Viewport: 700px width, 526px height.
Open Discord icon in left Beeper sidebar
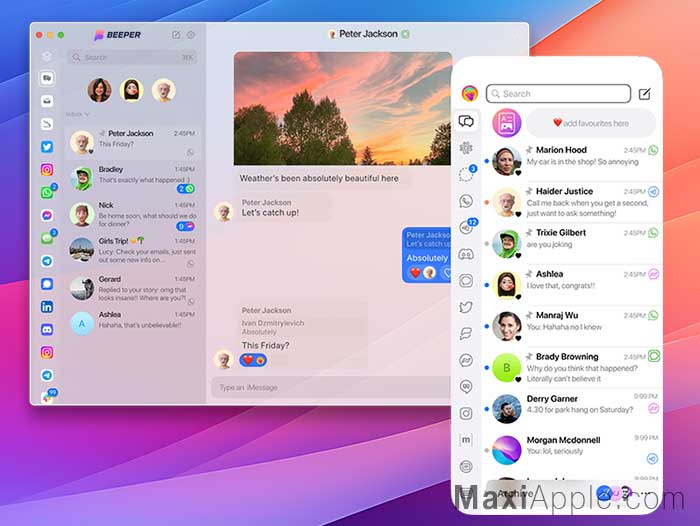click(x=47, y=330)
